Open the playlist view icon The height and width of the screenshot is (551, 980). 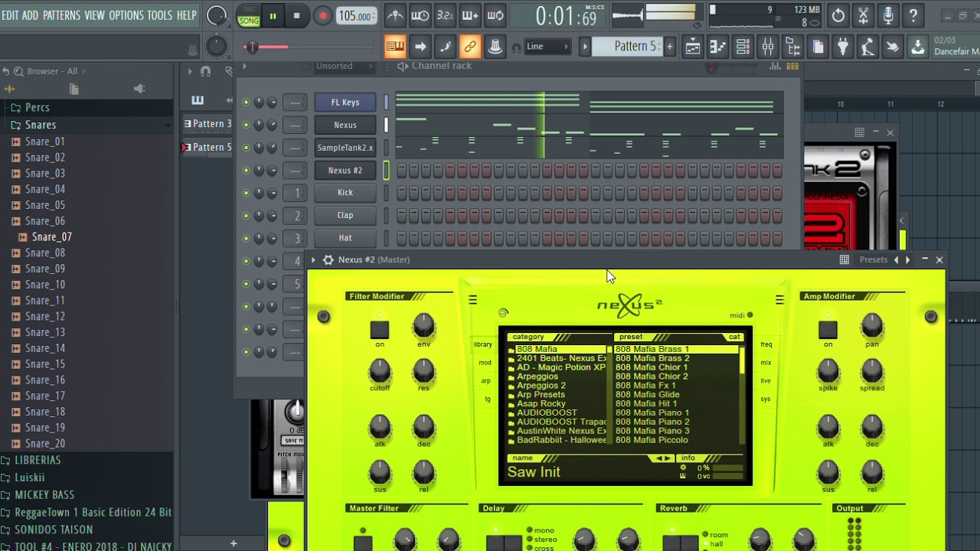click(x=692, y=47)
